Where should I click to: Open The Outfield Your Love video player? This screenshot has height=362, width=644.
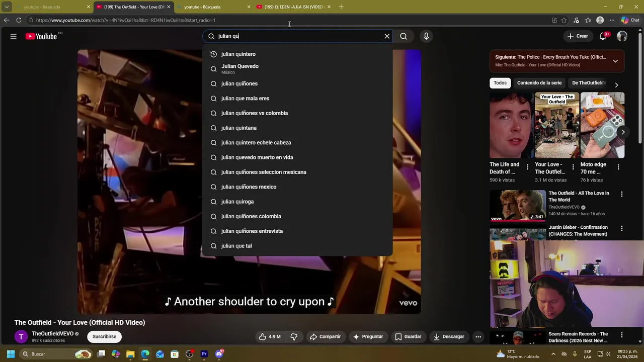pos(249,181)
